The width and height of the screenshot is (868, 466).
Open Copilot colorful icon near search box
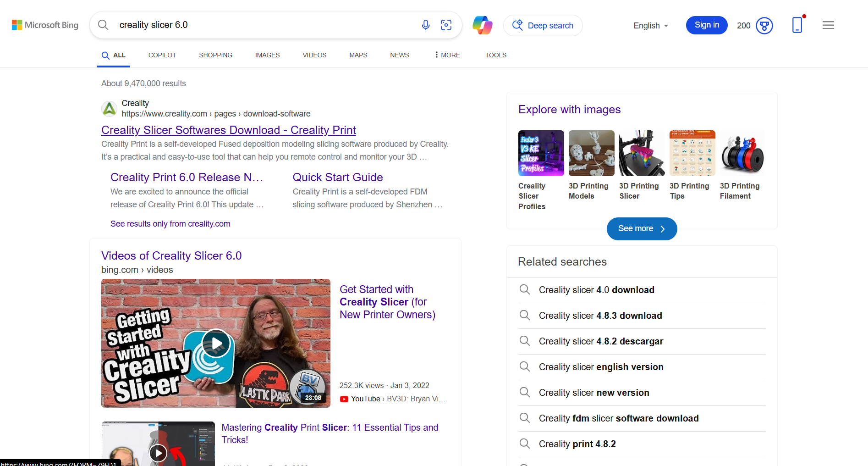[483, 25]
